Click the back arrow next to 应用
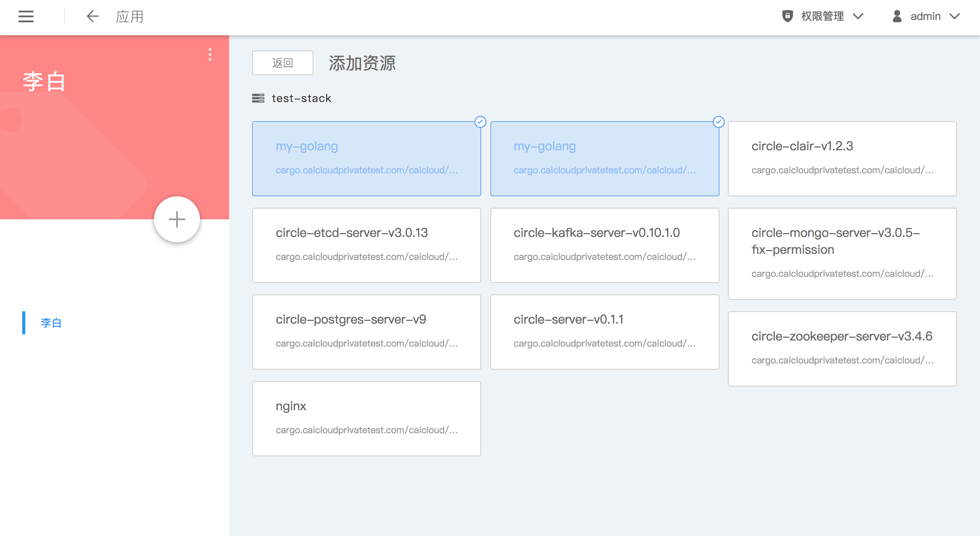The image size is (980, 536). [92, 16]
